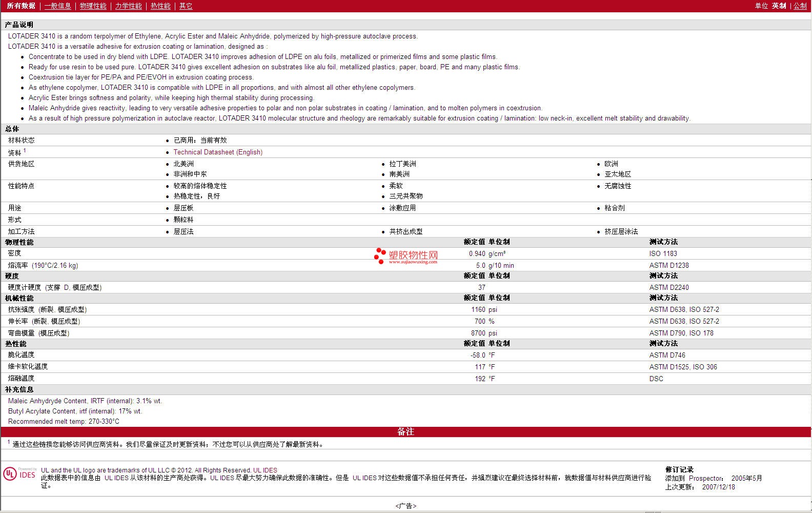Click 非洲和中东 region entry
This screenshot has height=513, width=812.
click(x=190, y=174)
